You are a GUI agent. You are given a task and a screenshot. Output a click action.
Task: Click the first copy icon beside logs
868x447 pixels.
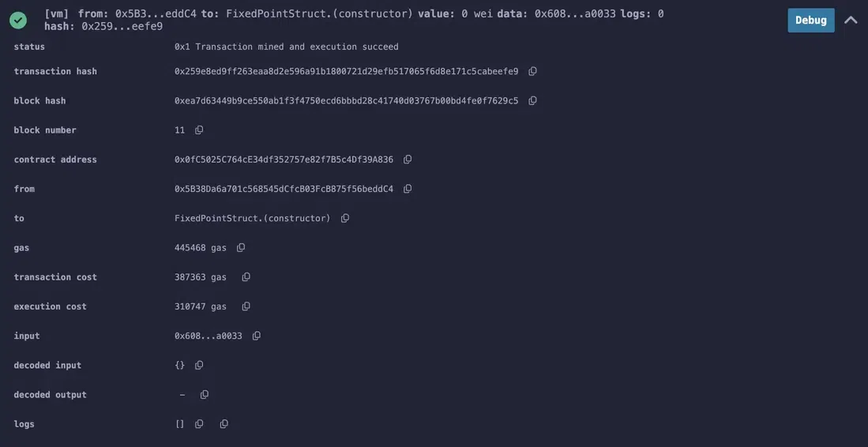pos(199,424)
